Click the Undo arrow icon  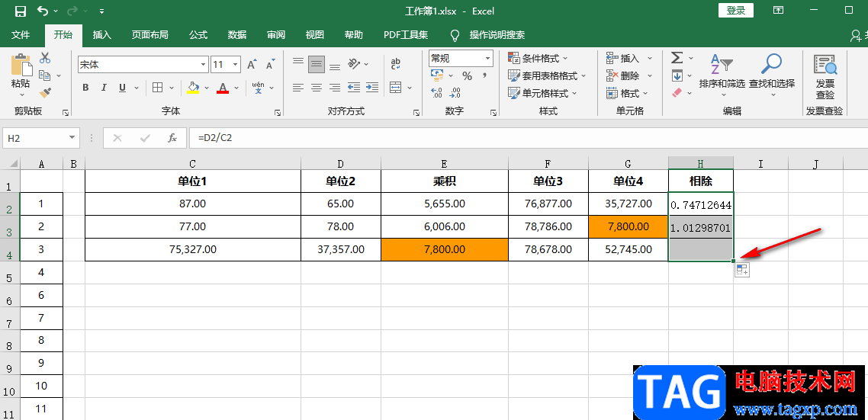pos(43,11)
